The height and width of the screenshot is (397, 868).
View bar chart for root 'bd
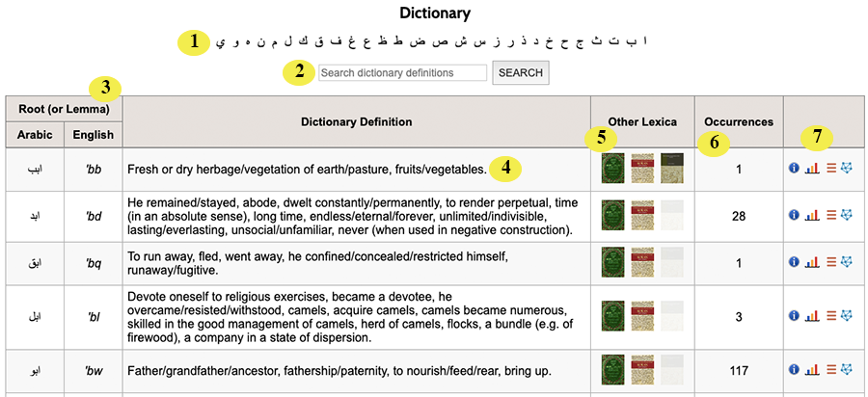coord(812,215)
